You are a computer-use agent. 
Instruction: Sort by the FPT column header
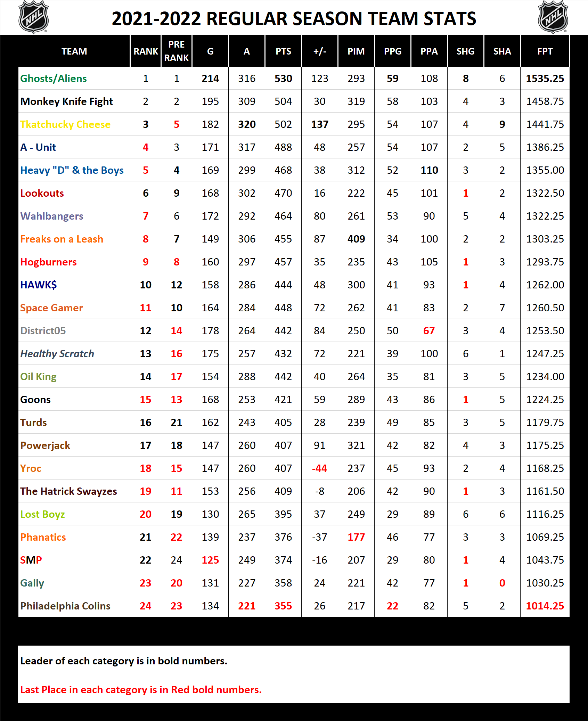(545, 51)
